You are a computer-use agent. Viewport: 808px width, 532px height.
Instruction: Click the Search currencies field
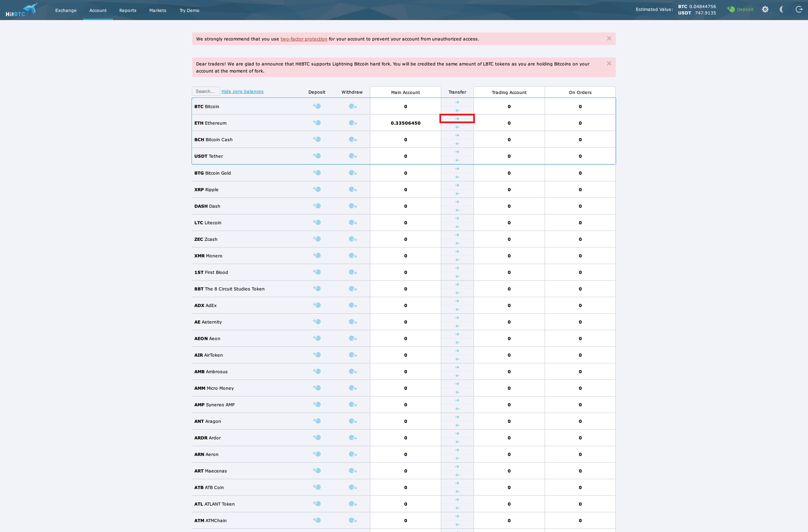pyautogui.click(x=206, y=91)
